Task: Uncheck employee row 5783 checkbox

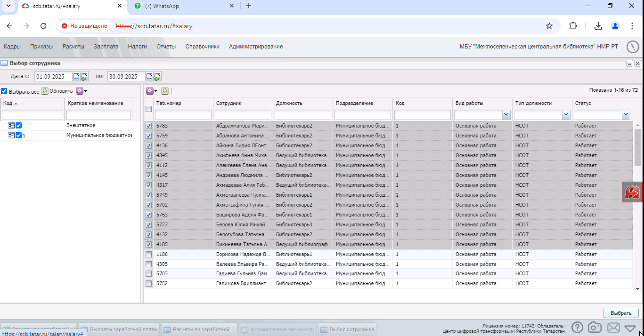Action: coord(149,126)
